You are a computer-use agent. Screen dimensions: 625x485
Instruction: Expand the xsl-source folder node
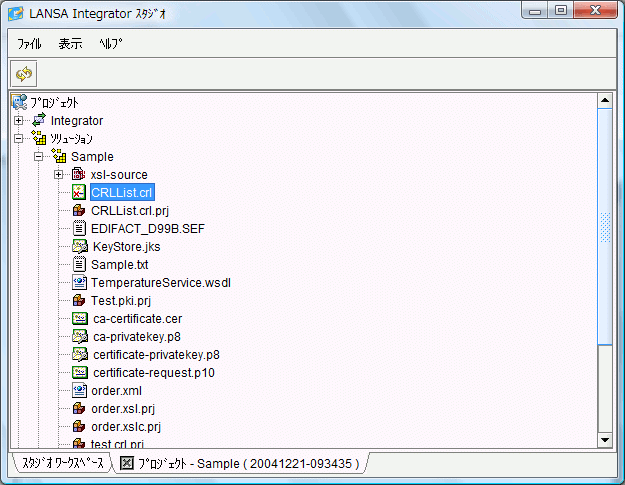point(59,174)
